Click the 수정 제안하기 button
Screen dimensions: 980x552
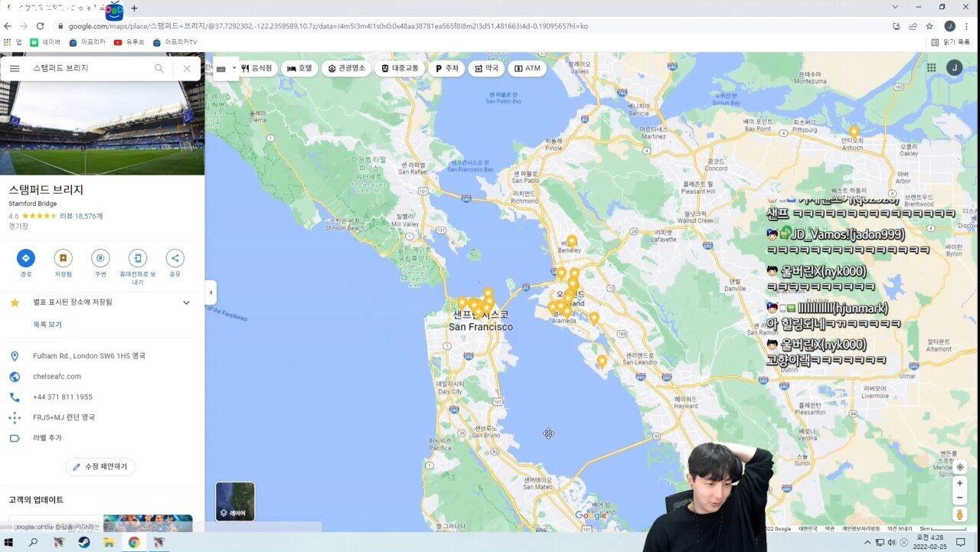(101, 466)
